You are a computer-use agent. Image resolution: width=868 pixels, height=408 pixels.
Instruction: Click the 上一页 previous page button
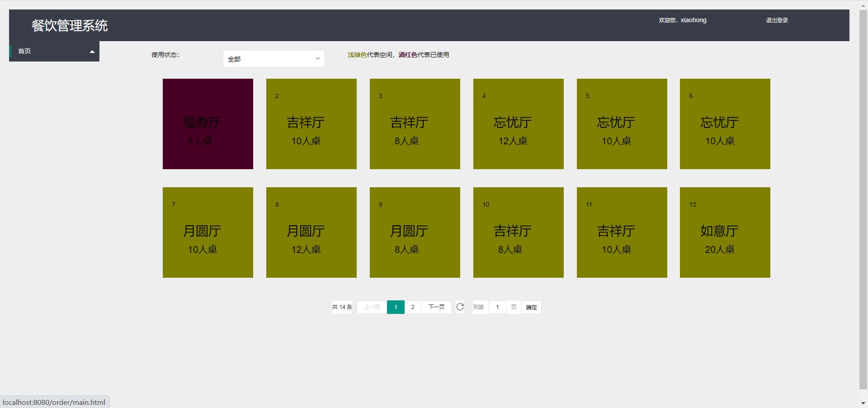(372, 307)
